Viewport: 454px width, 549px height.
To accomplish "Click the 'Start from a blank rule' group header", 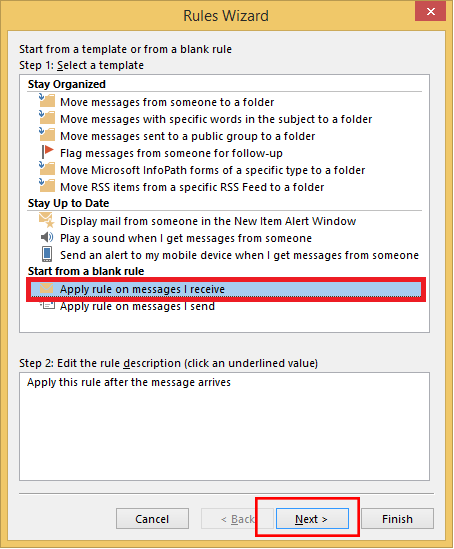I will pyautogui.click(x=86, y=271).
